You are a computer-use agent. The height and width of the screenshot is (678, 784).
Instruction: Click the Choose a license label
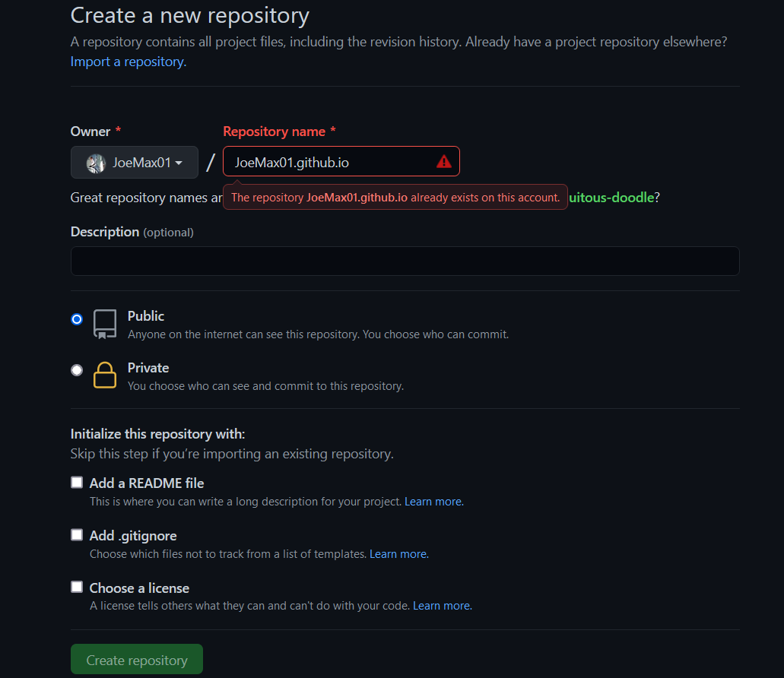coord(139,588)
